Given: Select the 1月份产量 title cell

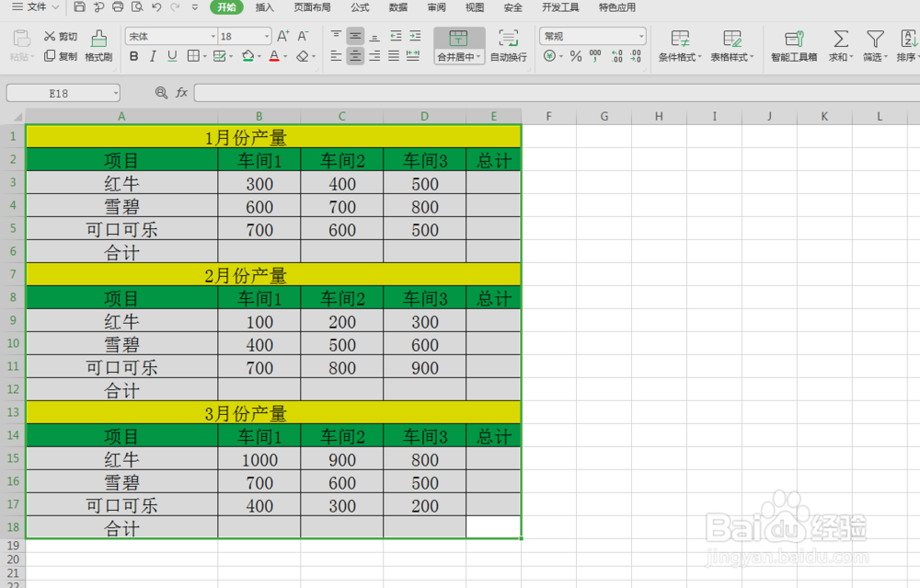Looking at the screenshot, I should (273, 137).
